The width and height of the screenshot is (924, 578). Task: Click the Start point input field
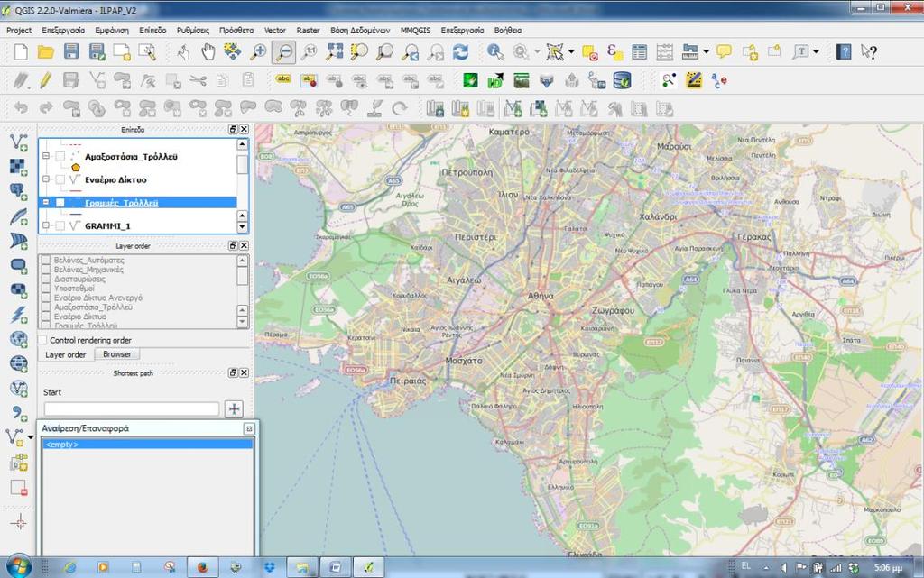coord(132,409)
